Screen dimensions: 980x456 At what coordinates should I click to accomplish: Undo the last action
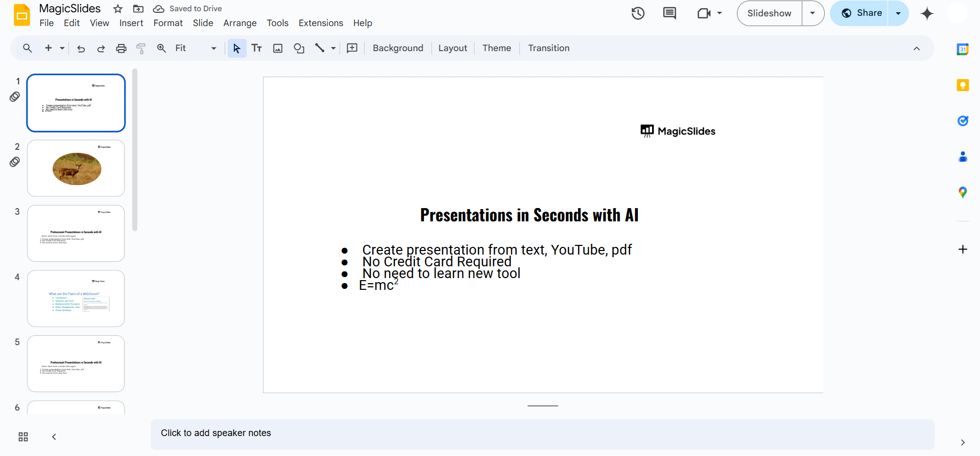[x=81, y=48]
